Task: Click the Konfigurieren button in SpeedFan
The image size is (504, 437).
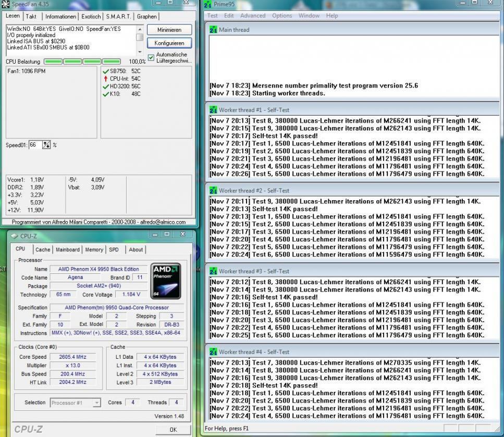Action: 169,43
